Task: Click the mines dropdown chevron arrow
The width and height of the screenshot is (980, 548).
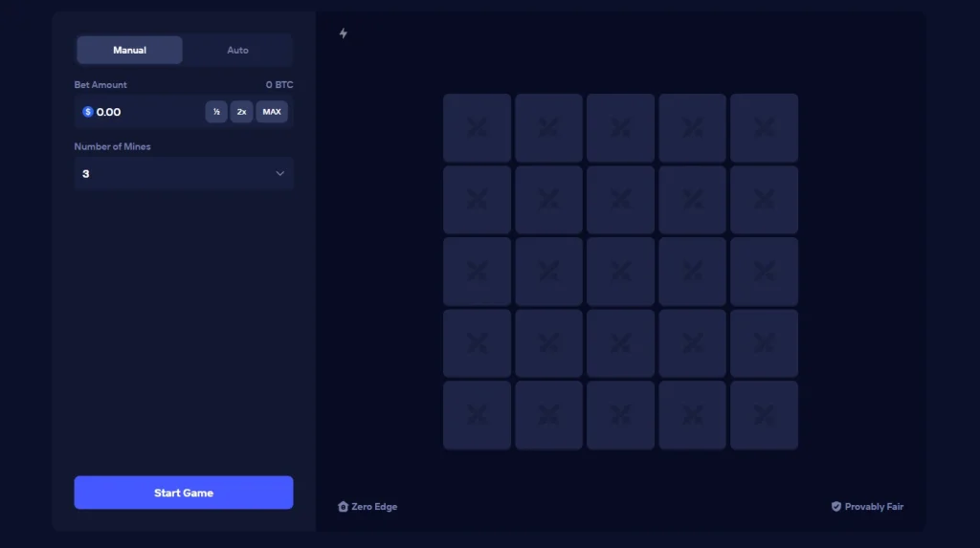Action: pyautogui.click(x=280, y=174)
